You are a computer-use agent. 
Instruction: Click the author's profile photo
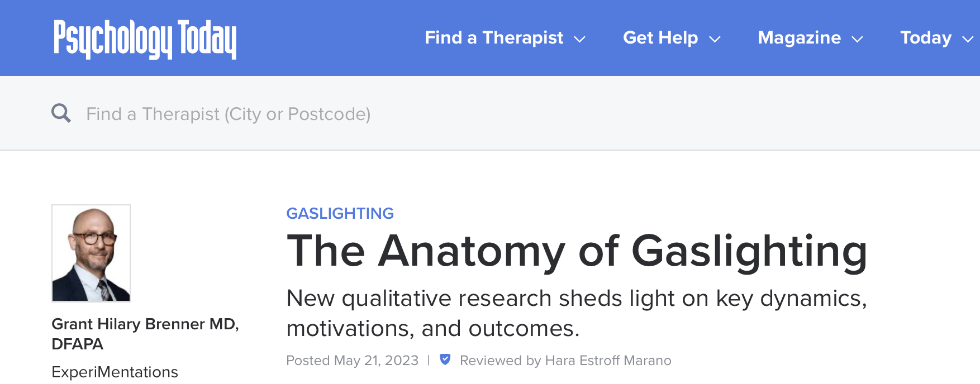click(91, 253)
